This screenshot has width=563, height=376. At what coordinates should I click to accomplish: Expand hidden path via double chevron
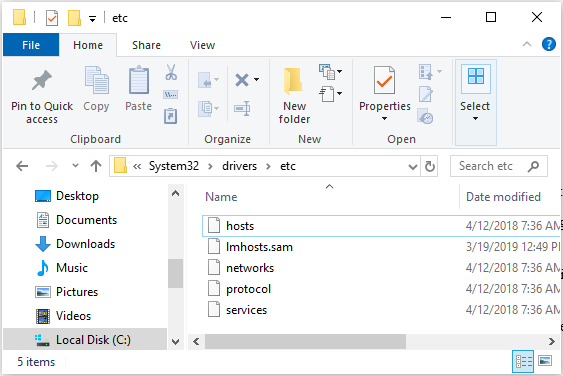tap(137, 166)
